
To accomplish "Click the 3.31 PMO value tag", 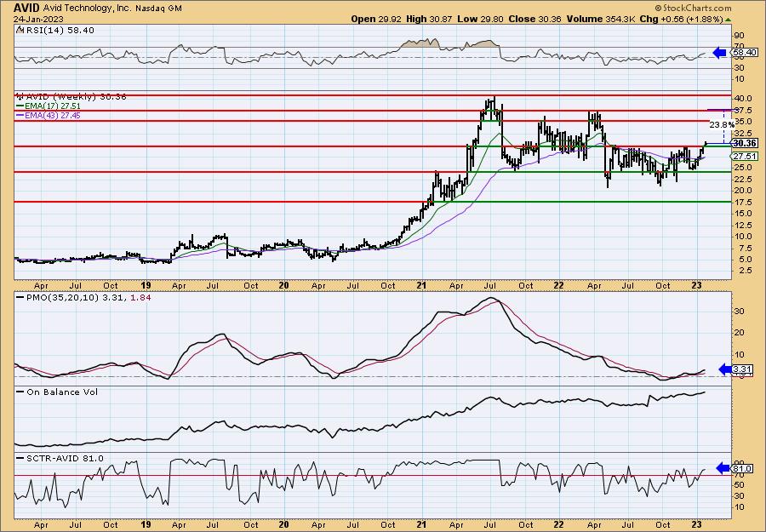I will point(743,369).
